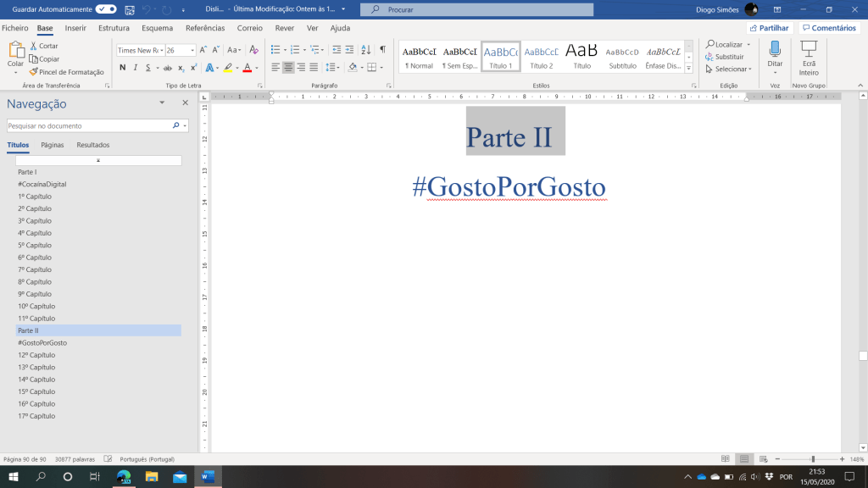The image size is (868, 488).
Task: Switch to Páginas tab in Navegação
Action: (x=53, y=145)
